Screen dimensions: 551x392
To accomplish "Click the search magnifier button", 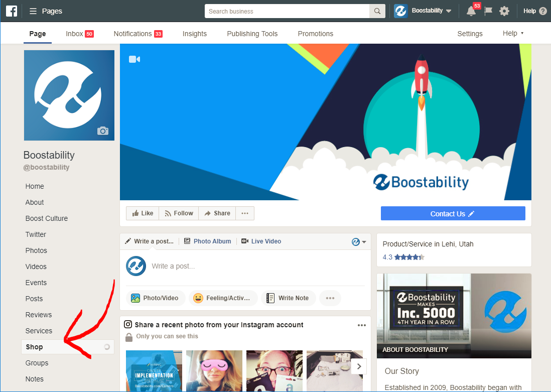I will 377,11.
